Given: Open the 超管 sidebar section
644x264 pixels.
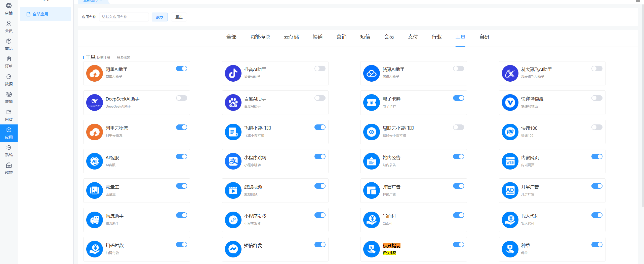Looking at the screenshot, I should [x=9, y=169].
